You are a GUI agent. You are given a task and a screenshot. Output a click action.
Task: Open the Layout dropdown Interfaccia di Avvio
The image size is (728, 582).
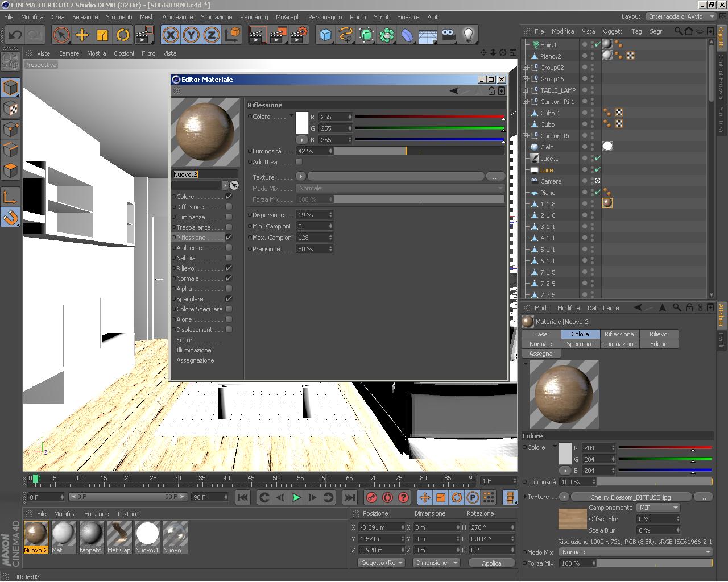tap(681, 16)
